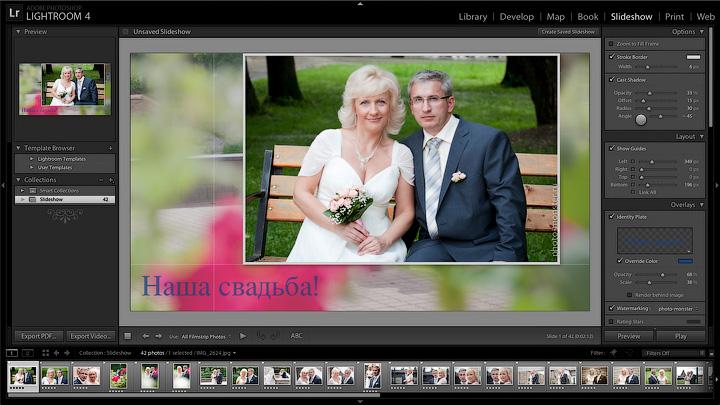
Task: Click plus icon in Collections panel
Action: tap(109, 180)
